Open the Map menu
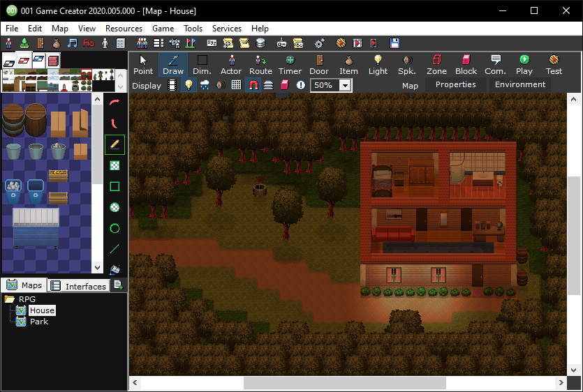This screenshot has width=583, height=392. [x=60, y=29]
